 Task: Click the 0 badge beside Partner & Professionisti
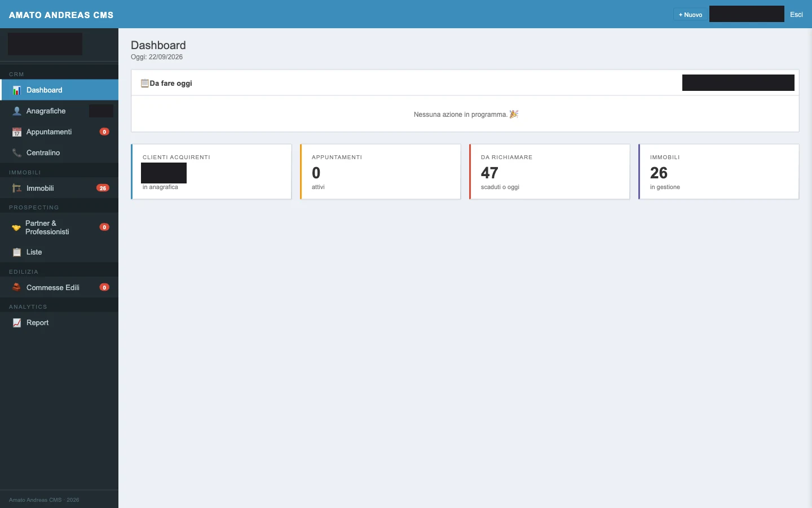pyautogui.click(x=104, y=227)
